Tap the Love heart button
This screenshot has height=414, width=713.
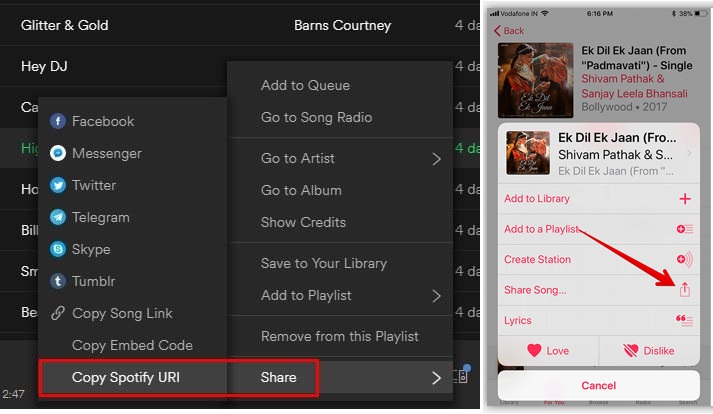548,350
